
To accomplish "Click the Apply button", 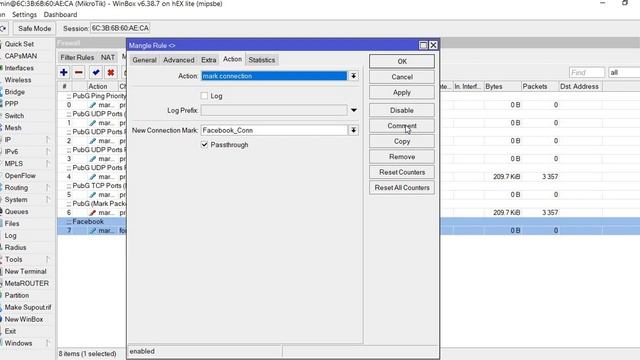I will 402,92.
